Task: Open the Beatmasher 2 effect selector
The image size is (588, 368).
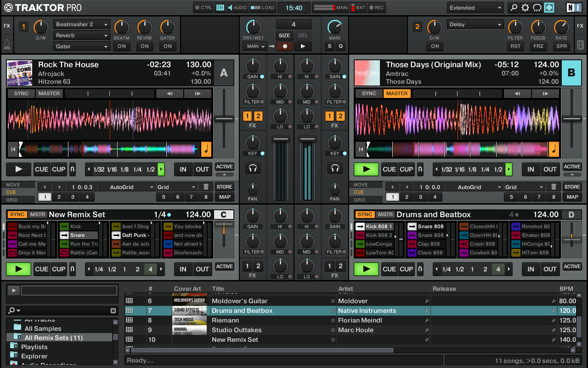Action: 81,24
